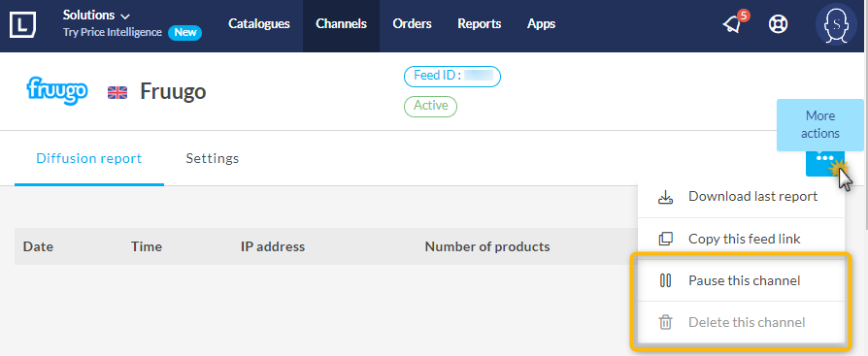868x356 pixels.
Task: Expand the Solutions dropdown
Action: tap(97, 16)
